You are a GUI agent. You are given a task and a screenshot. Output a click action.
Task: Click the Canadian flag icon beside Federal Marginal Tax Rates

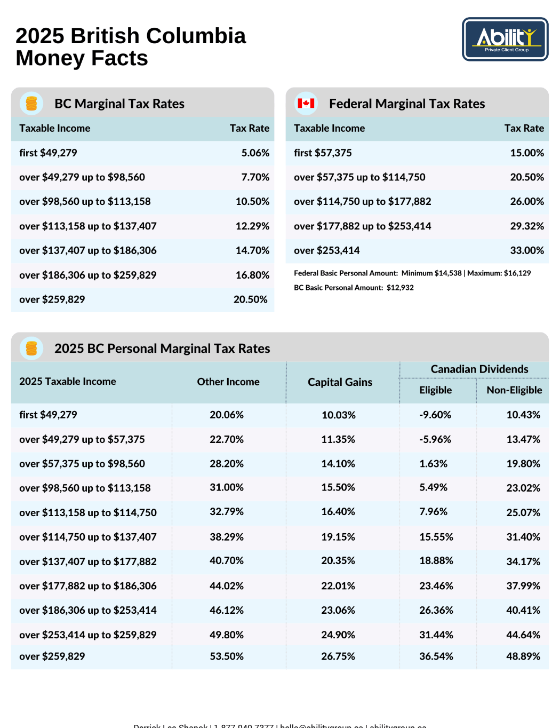click(x=306, y=104)
